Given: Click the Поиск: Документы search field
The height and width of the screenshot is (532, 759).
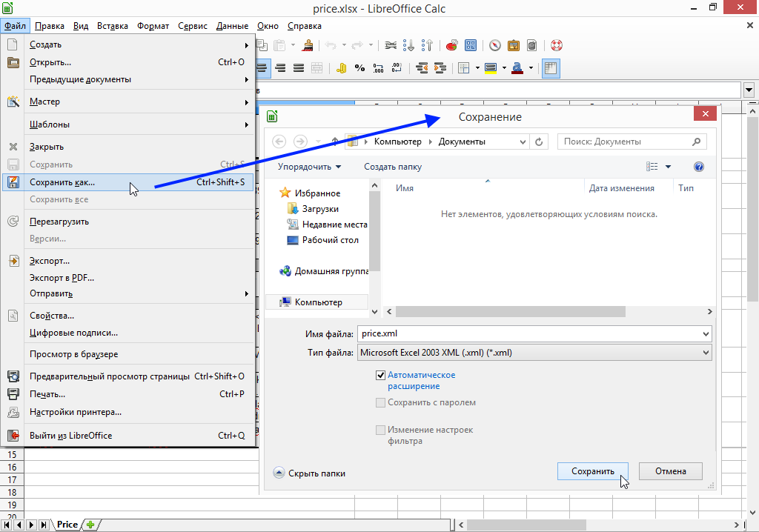Looking at the screenshot, I should (632, 142).
